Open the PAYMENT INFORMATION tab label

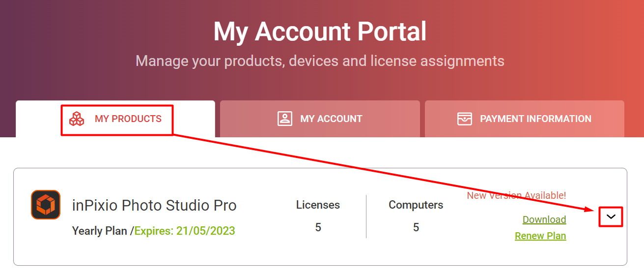(x=535, y=119)
